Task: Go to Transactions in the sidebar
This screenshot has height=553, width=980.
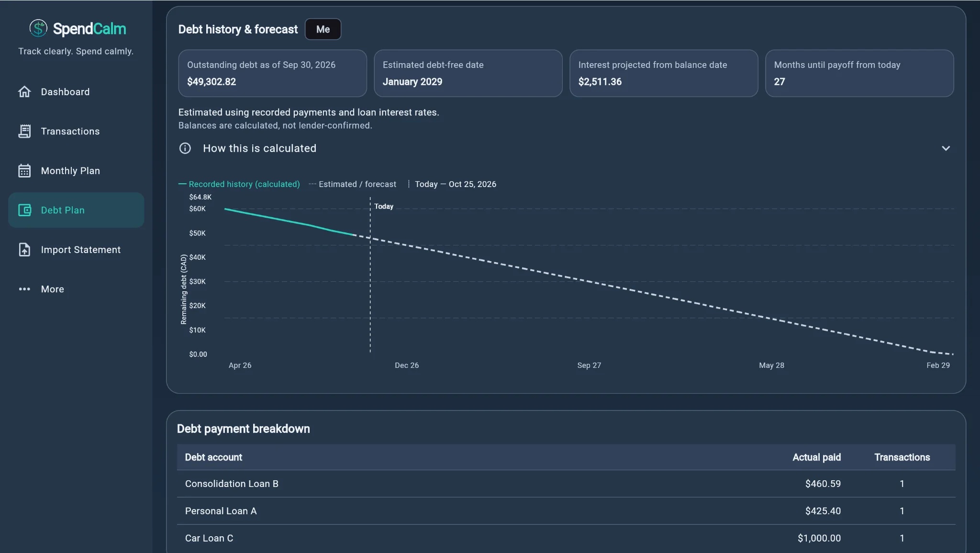Action: point(76,131)
